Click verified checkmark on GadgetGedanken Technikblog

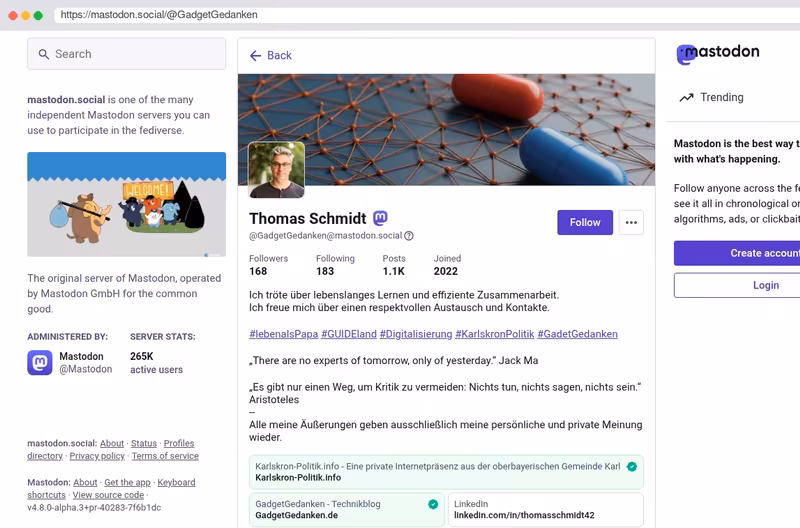point(433,504)
